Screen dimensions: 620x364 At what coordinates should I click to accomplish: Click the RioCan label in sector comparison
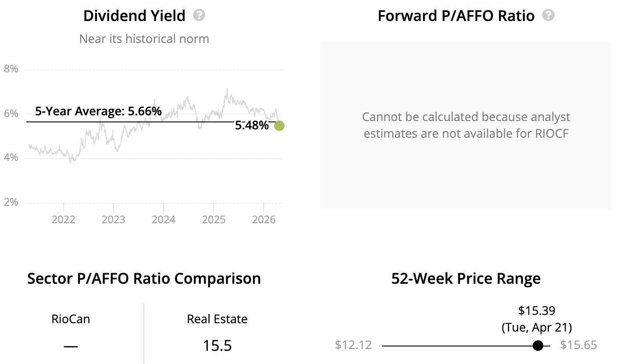[x=71, y=319]
